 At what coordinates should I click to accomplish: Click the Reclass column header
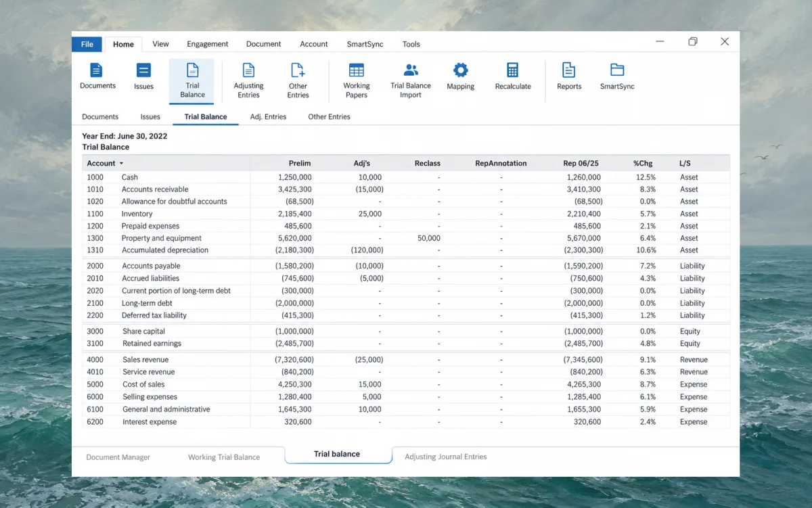tap(428, 164)
